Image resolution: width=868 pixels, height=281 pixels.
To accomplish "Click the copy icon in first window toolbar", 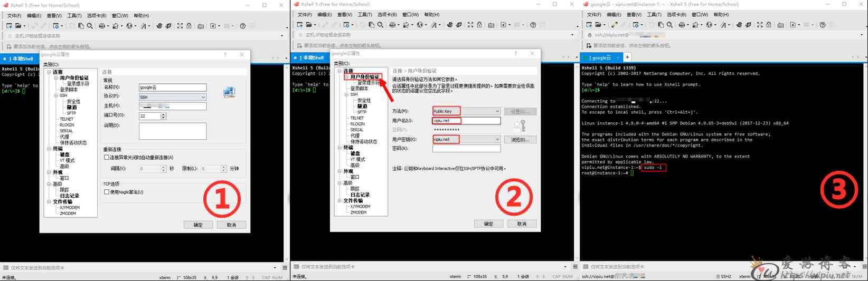I will point(81,26).
